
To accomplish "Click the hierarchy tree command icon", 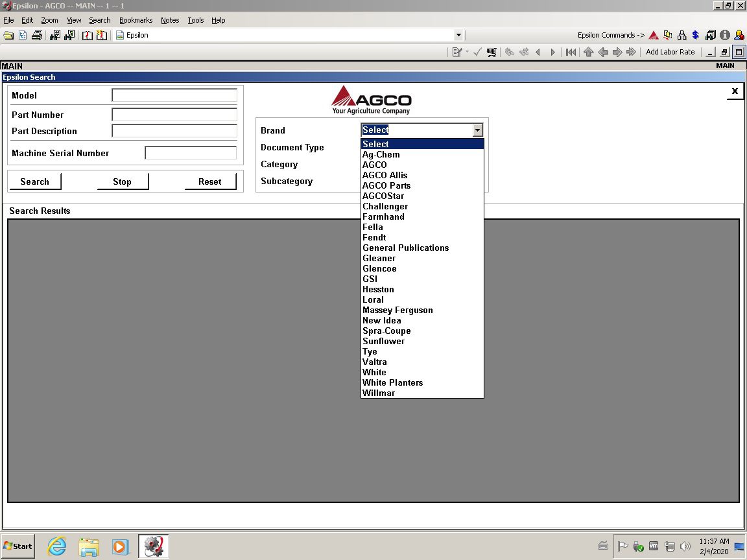I will (x=682, y=35).
